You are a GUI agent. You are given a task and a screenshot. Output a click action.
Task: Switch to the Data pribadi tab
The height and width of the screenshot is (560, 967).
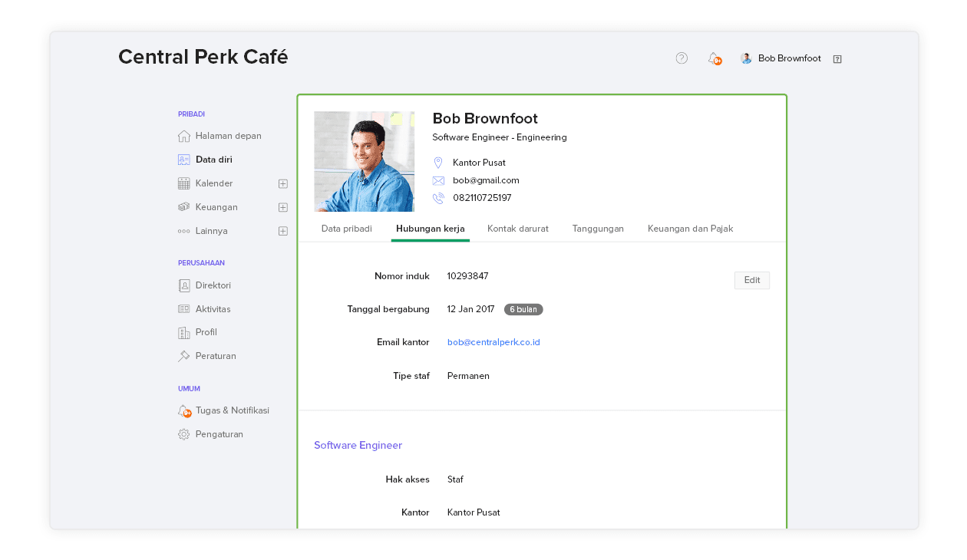click(347, 229)
